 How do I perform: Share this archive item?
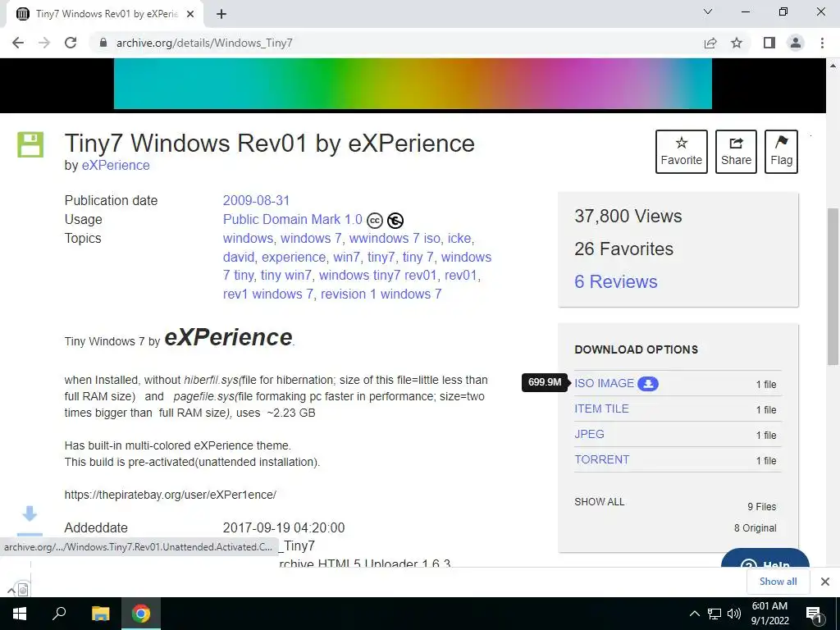[736, 152]
